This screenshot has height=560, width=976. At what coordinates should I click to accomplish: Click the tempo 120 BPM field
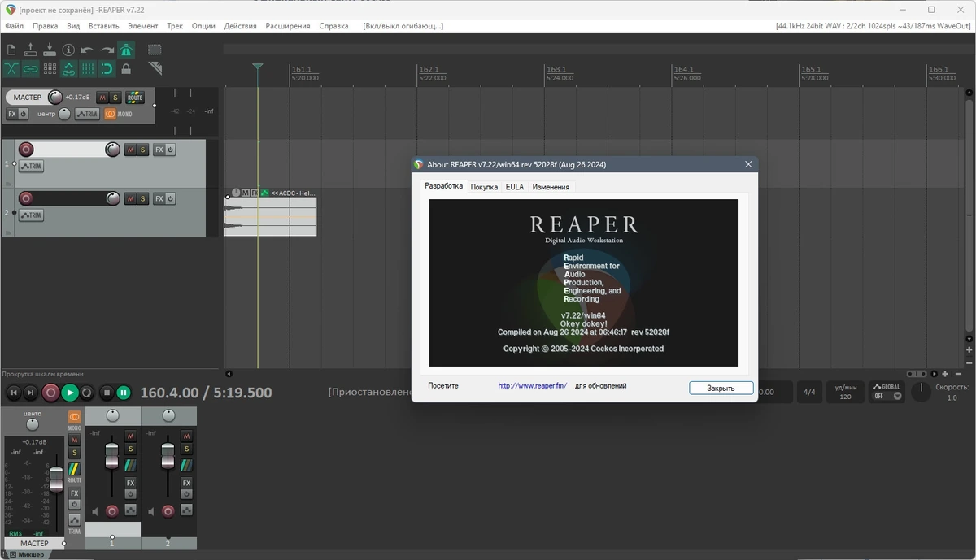[x=845, y=392]
